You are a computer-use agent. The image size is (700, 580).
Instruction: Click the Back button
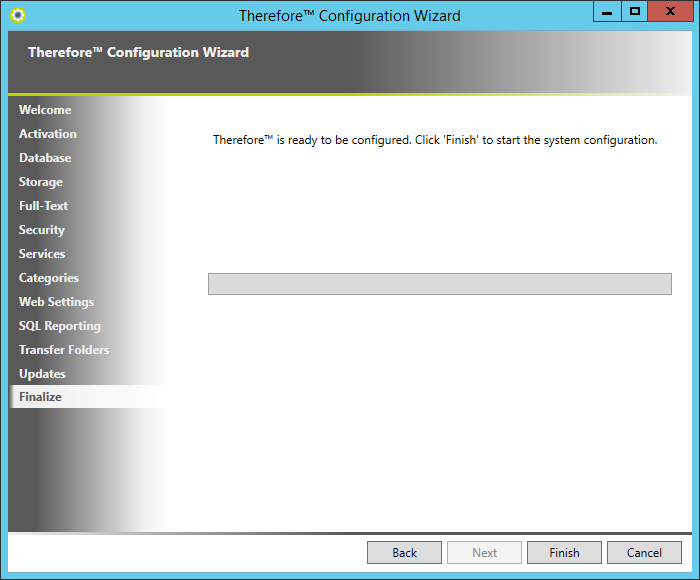[x=404, y=553]
